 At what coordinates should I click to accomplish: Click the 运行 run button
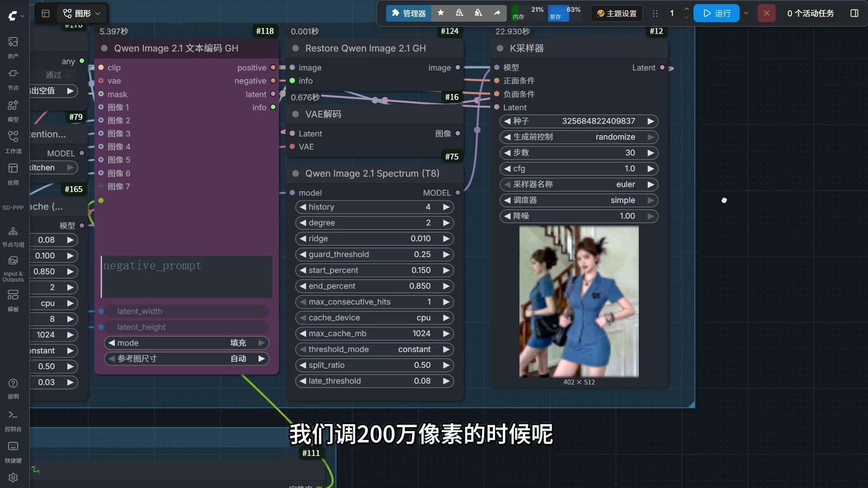click(x=717, y=13)
